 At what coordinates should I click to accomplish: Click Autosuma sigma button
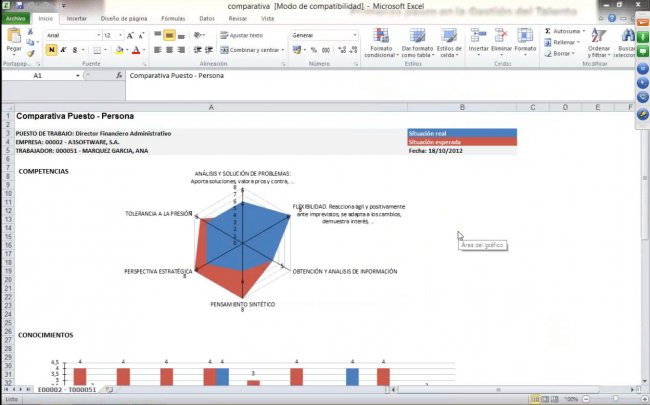coord(564,31)
